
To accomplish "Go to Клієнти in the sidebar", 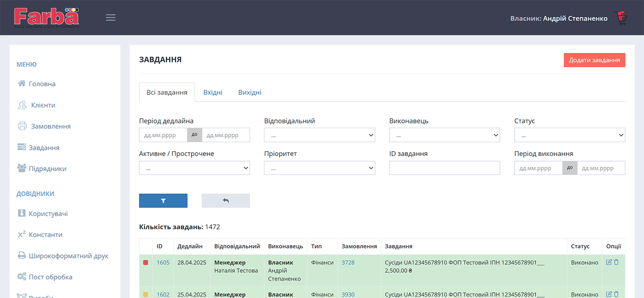I will click(x=43, y=105).
